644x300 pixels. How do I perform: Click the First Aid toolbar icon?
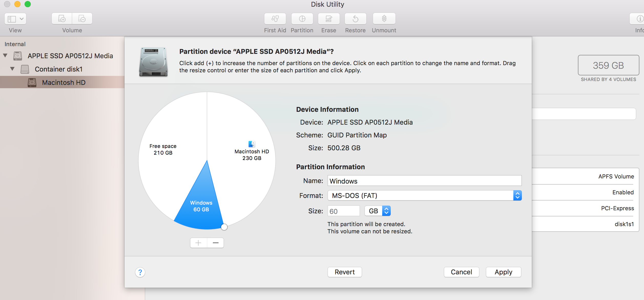[275, 19]
